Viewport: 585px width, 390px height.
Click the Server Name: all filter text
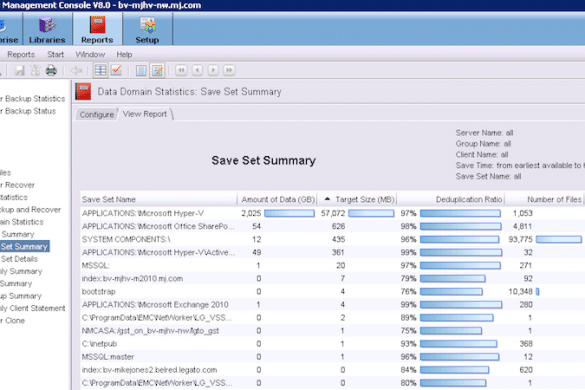tap(484, 133)
